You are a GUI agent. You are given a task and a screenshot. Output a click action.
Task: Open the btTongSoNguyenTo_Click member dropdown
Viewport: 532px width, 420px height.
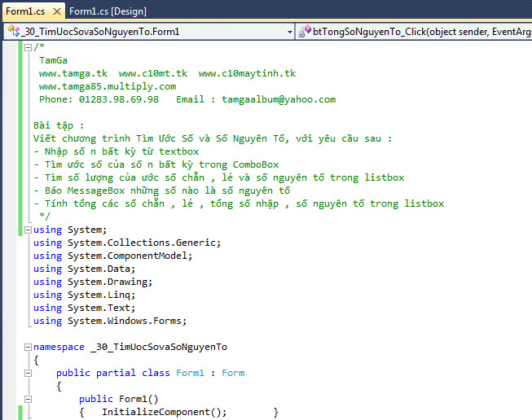pyautogui.click(x=414, y=32)
